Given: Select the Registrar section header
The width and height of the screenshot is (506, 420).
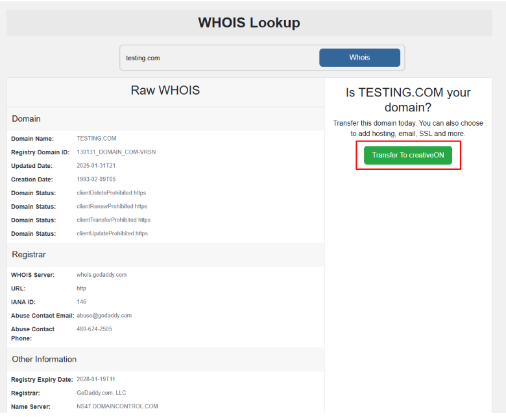Looking at the screenshot, I should click(29, 255).
